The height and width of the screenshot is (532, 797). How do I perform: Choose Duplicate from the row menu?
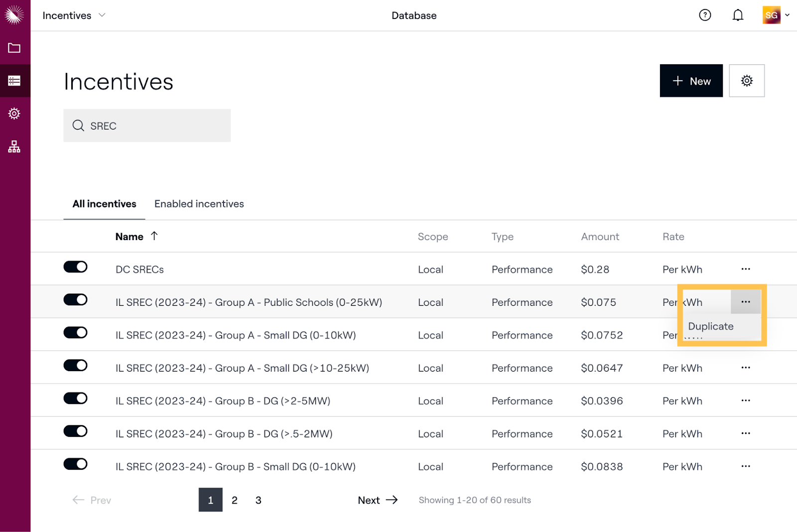click(x=710, y=326)
